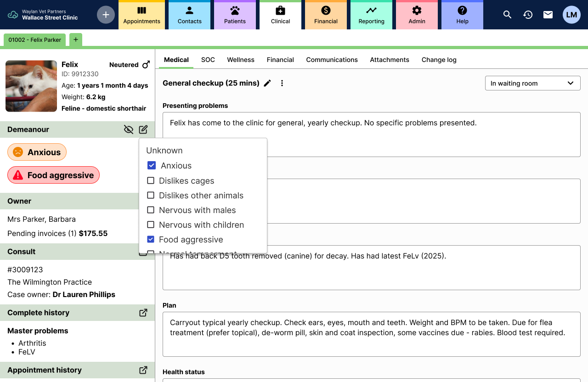588x382 pixels.
Task: Select the 01002 - Felix Parker tab
Action: click(x=35, y=40)
